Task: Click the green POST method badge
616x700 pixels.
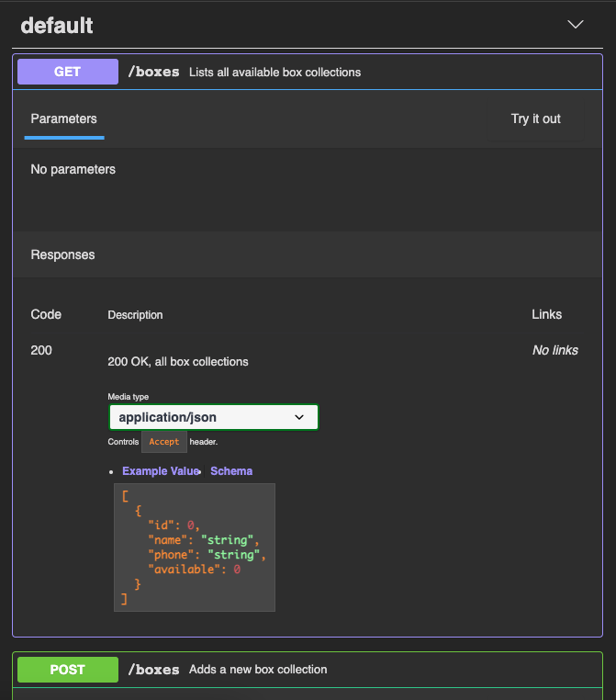Action: pos(68,670)
